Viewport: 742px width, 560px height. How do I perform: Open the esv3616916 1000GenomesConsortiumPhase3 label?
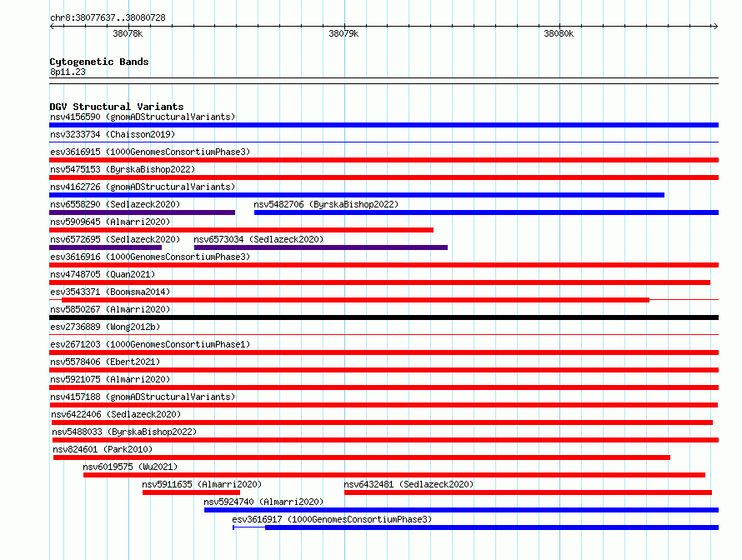click(x=150, y=257)
